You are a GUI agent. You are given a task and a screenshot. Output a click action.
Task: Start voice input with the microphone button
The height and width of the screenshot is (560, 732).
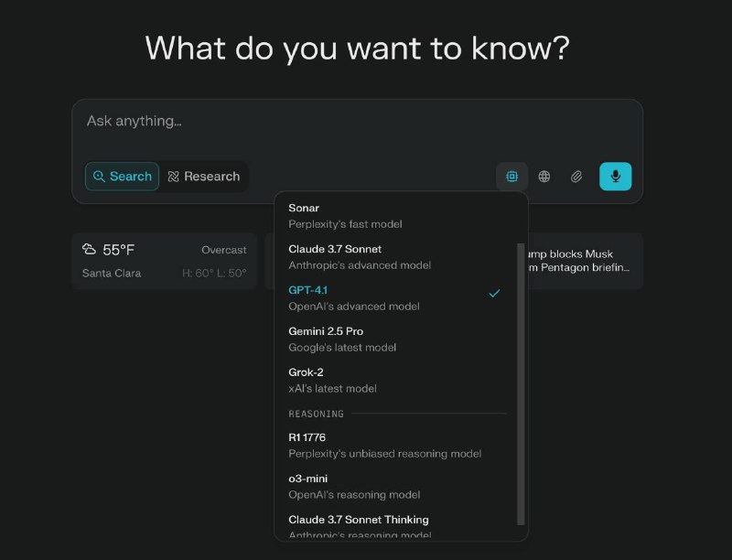coord(615,177)
